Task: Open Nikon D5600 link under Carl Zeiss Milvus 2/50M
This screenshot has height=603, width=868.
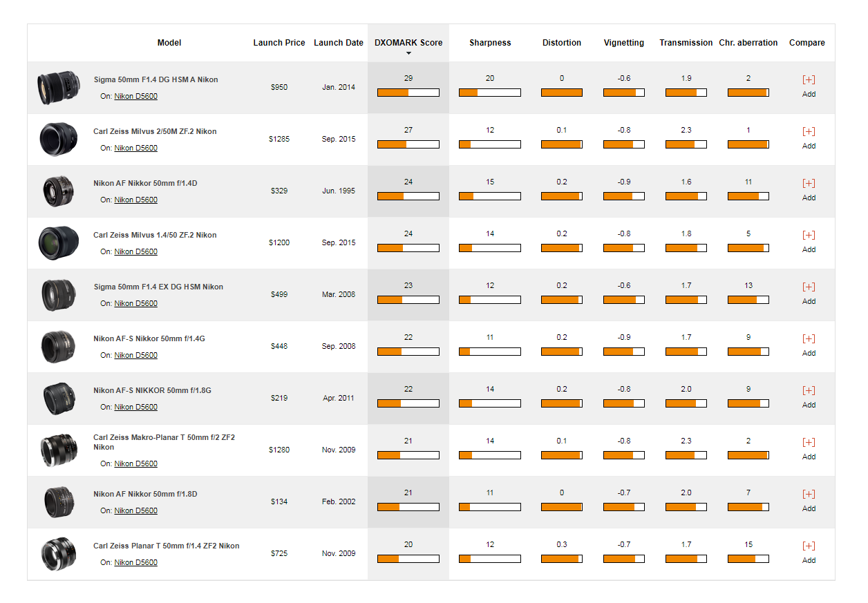Action: (x=135, y=148)
